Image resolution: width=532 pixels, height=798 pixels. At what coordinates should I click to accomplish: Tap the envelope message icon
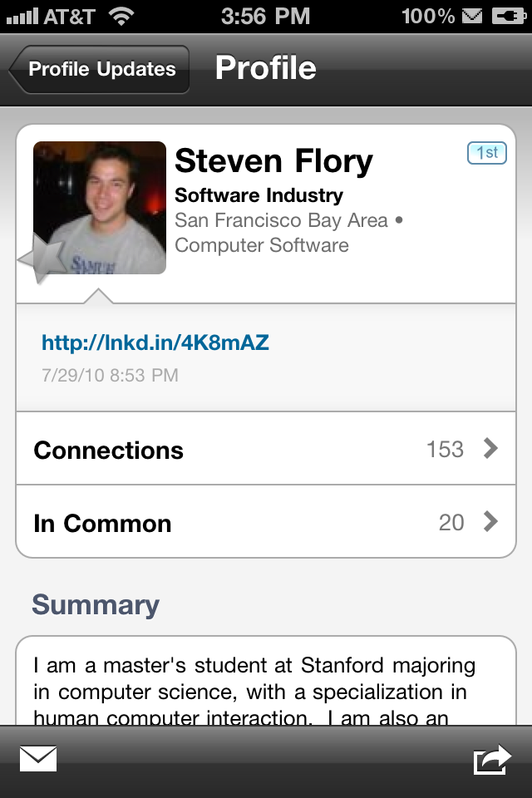point(38,758)
